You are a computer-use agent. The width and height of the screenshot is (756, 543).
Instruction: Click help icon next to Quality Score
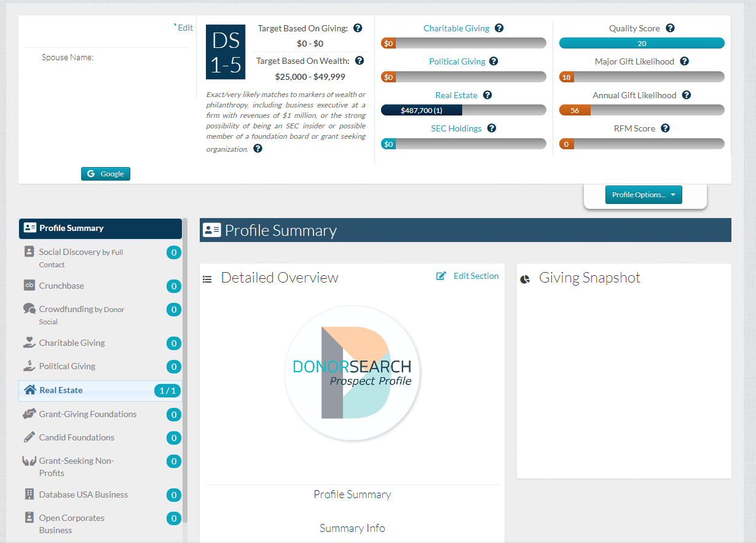pos(670,28)
